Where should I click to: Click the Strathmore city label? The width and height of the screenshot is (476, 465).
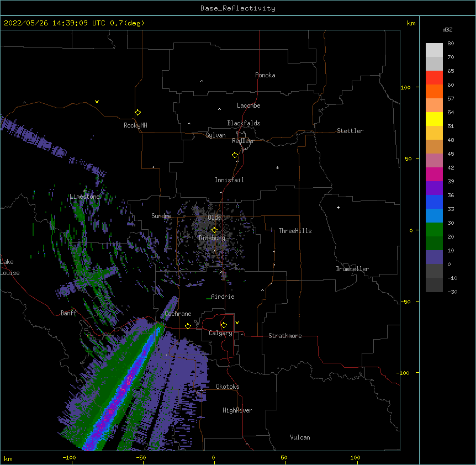coord(285,336)
